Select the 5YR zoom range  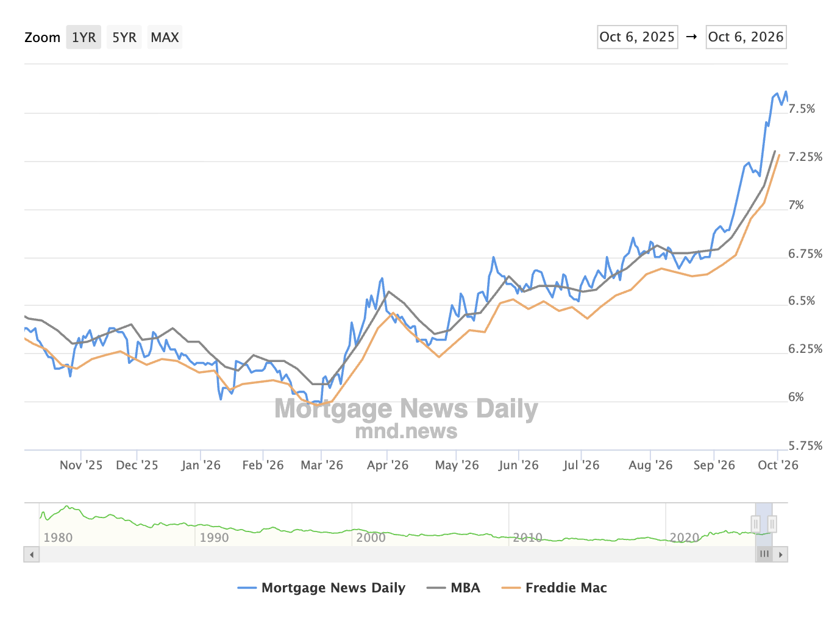coord(124,37)
